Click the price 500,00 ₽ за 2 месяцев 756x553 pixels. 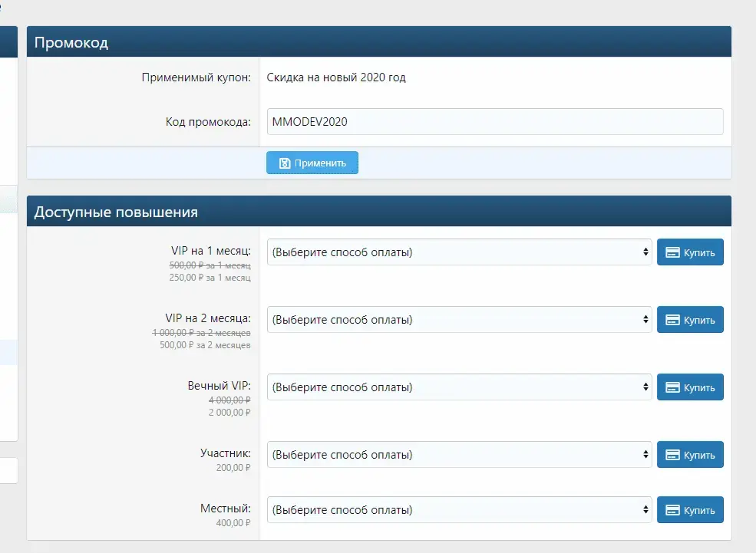pyautogui.click(x=206, y=345)
